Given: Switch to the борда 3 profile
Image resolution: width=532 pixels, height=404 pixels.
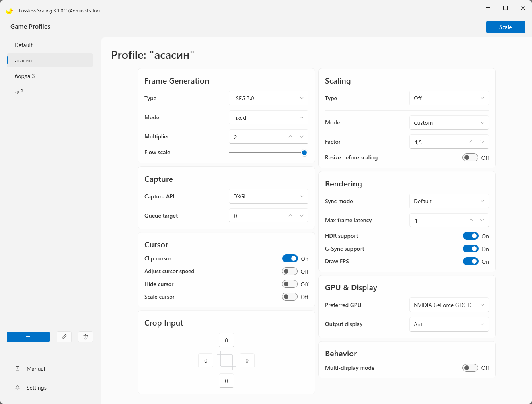Looking at the screenshot, I should pyautogui.click(x=25, y=76).
